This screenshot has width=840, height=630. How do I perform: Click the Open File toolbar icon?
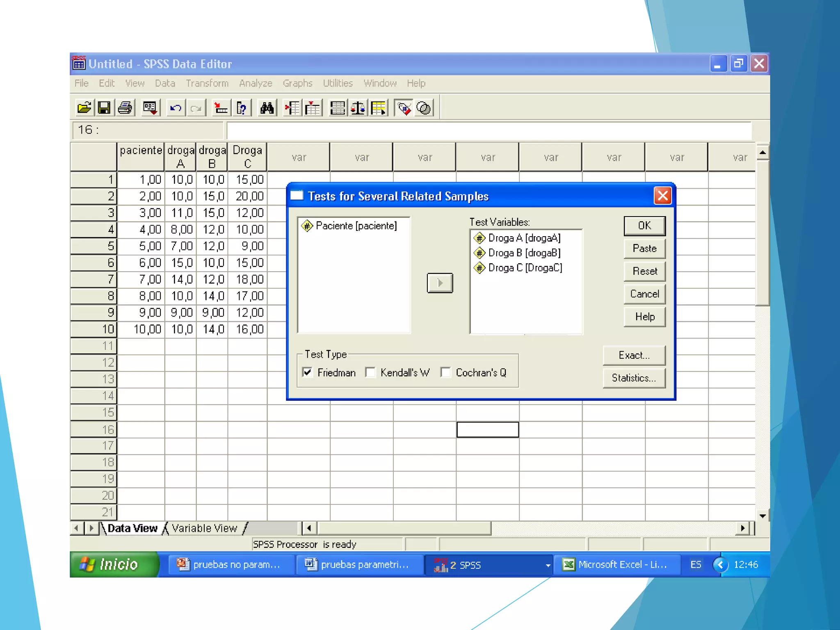tap(84, 108)
